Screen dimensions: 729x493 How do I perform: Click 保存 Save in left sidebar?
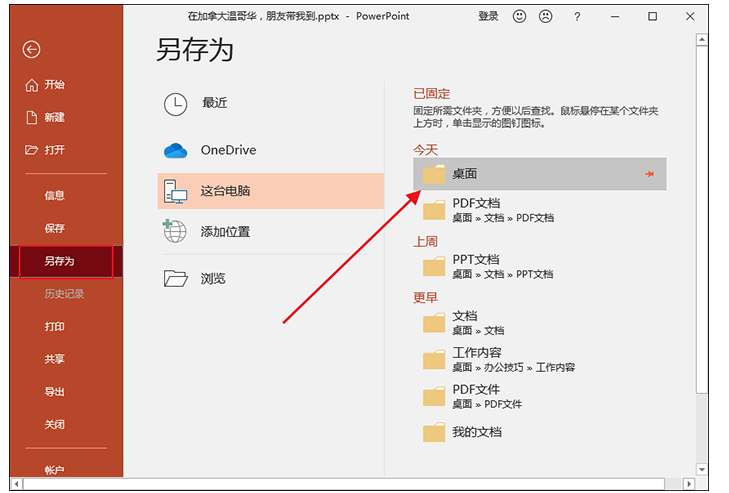[x=55, y=228]
